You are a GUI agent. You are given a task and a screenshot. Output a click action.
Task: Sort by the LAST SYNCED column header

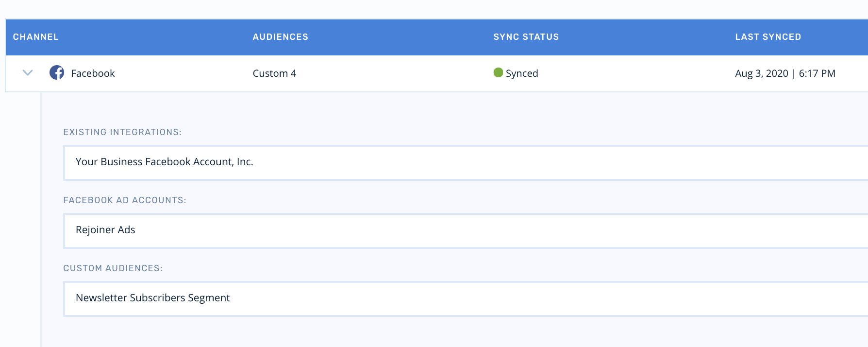pyautogui.click(x=768, y=37)
